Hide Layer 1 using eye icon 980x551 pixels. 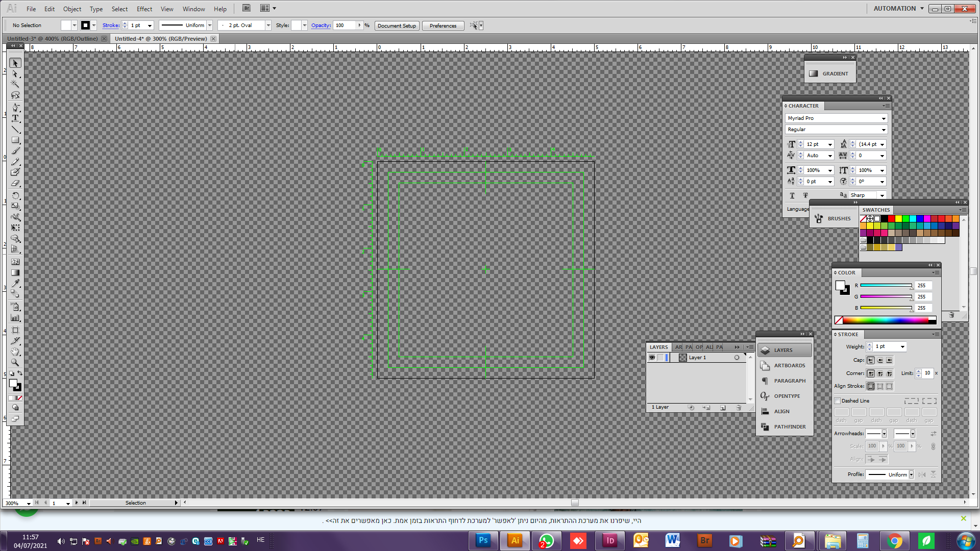[652, 358]
